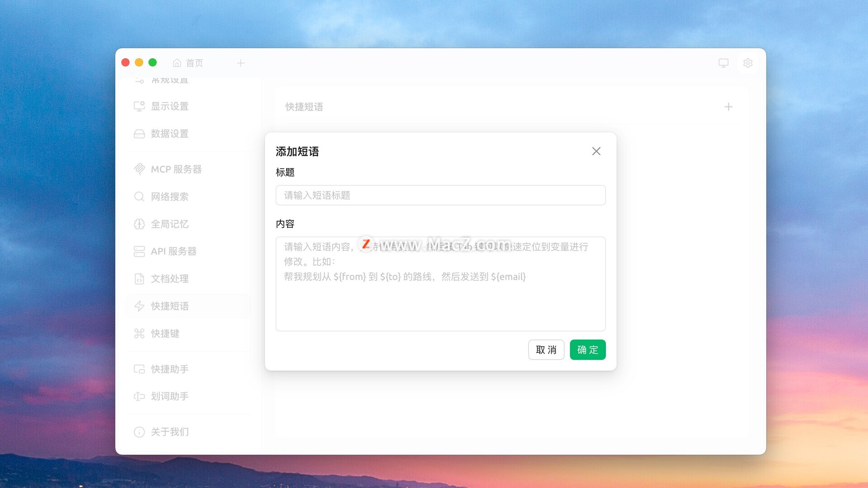The image size is (868, 488).
Task: Select the quick assistant icon
Action: [x=139, y=369]
